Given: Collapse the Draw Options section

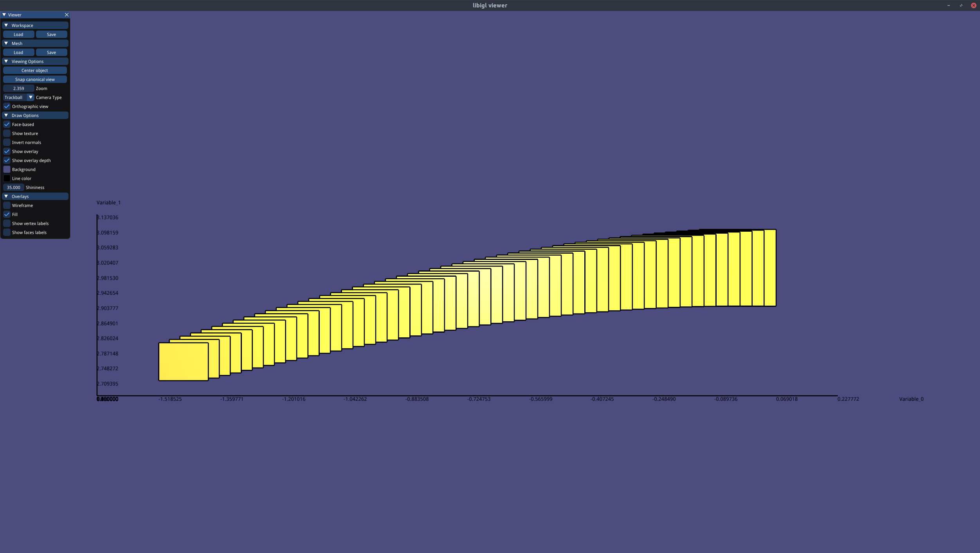Looking at the screenshot, I should 6,115.
